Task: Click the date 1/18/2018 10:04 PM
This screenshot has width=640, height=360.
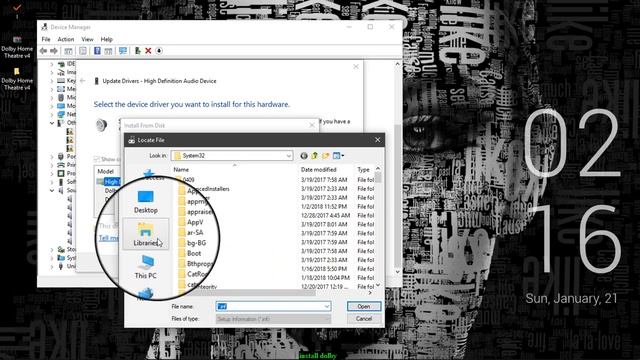Action: click(x=325, y=278)
